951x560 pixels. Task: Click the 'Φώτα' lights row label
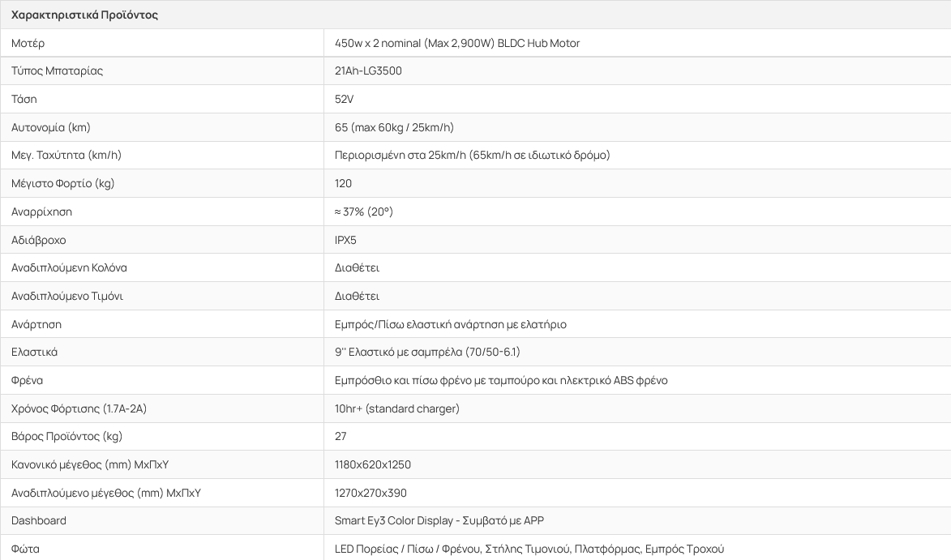point(25,549)
